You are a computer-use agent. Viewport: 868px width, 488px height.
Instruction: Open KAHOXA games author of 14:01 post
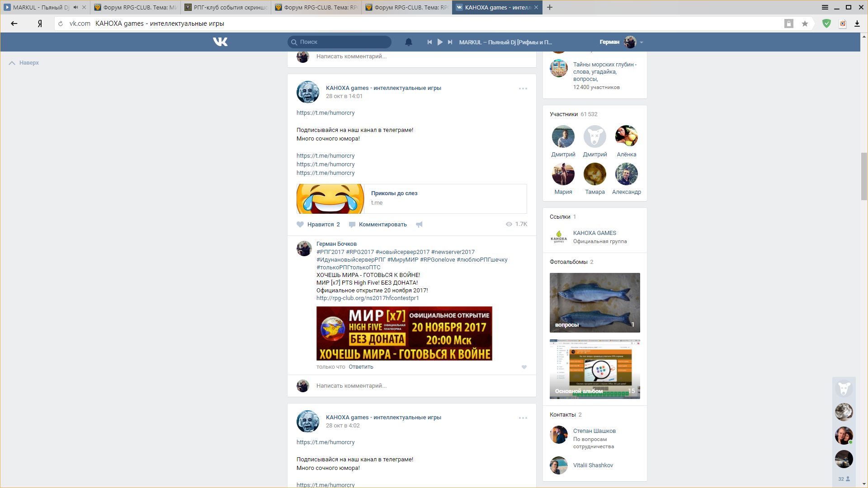[x=383, y=88]
